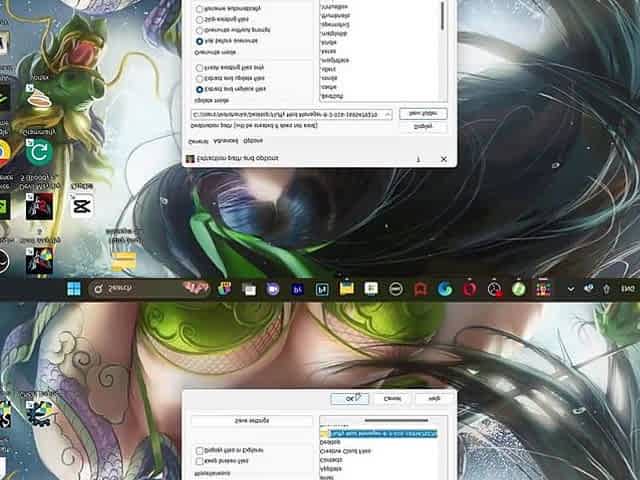The image size is (640, 480).
Task: Click the question mark help icon in dialog title bar
Action: pyautogui.click(x=417, y=159)
